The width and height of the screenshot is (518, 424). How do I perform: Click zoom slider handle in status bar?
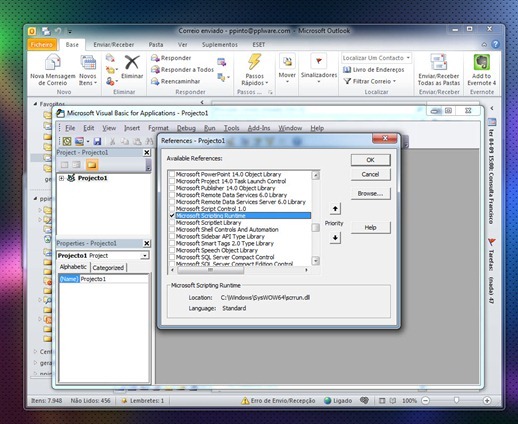point(456,400)
